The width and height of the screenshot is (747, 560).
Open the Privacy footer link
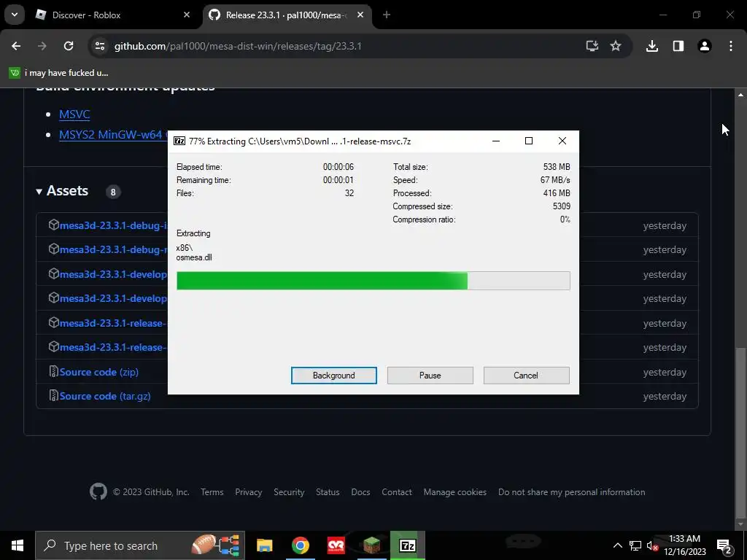249,492
